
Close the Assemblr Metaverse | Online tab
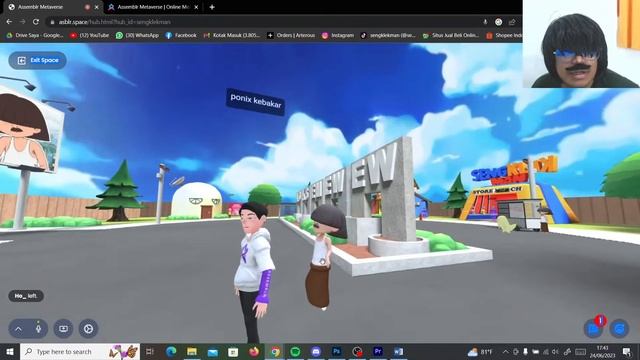coord(196,7)
